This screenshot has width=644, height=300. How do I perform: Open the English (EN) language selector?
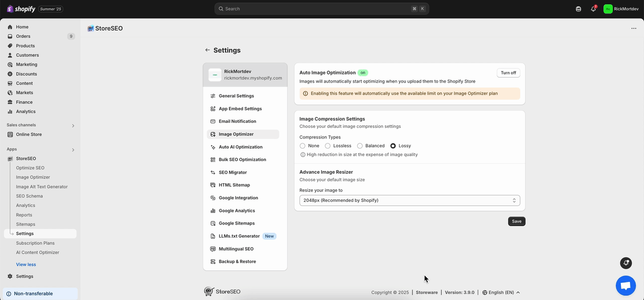click(501, 292)
